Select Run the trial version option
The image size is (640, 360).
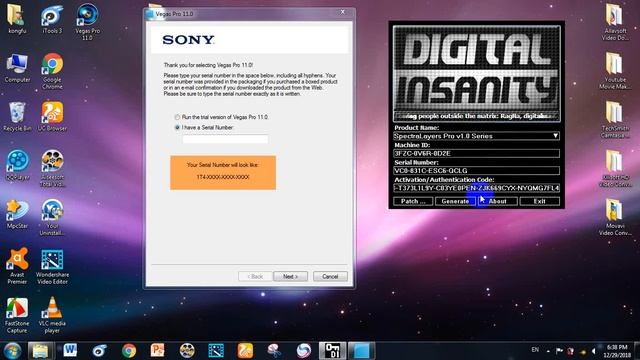pyautogui.click(x=222, y=117)
